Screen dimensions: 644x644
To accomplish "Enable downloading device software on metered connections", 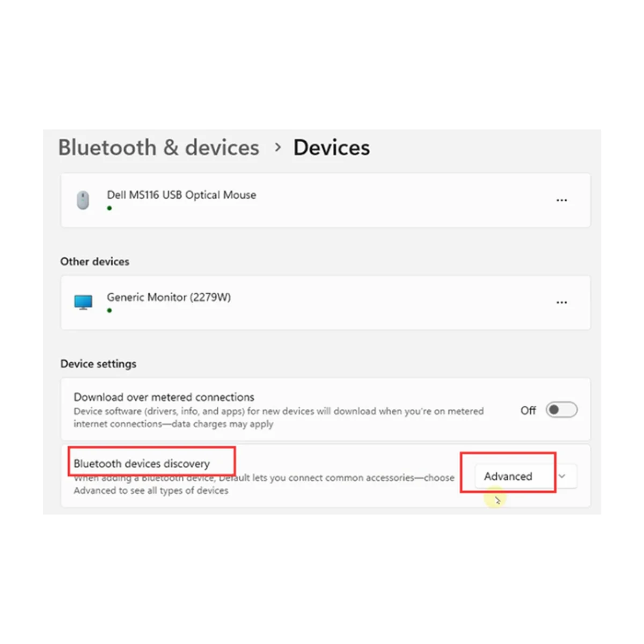I will [x=560, y=409].
